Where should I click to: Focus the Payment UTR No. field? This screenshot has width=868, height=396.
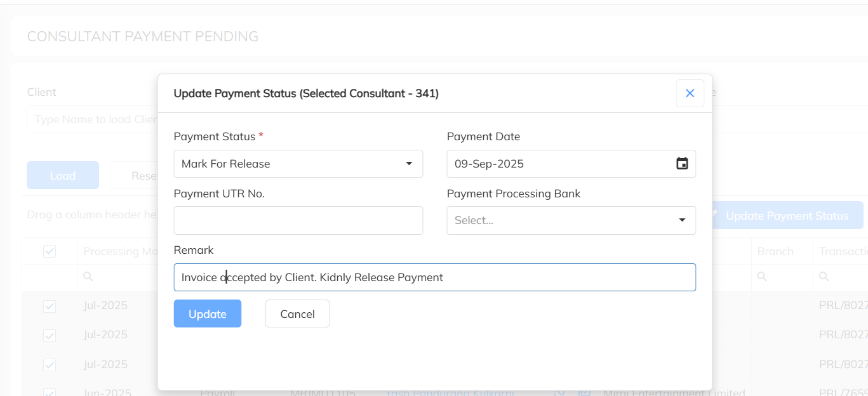[x=298, y=220]
